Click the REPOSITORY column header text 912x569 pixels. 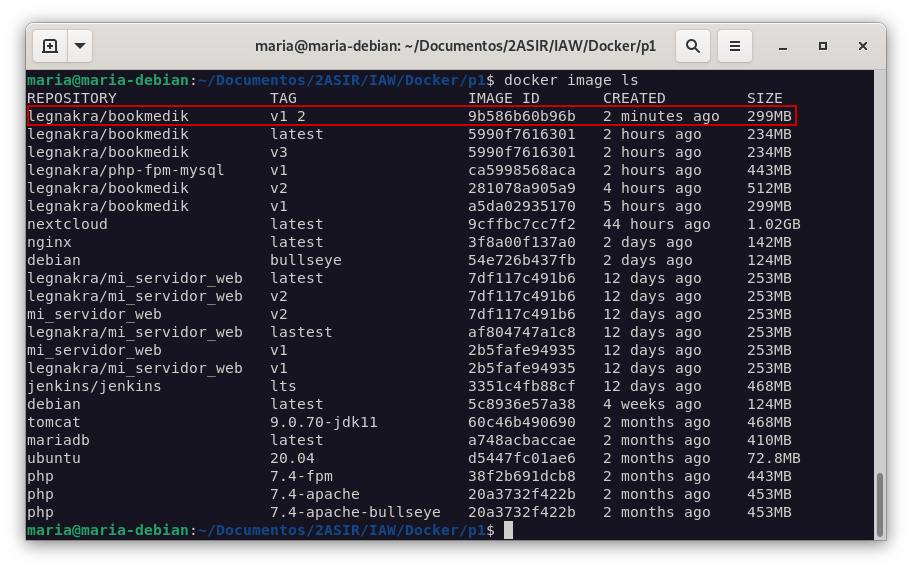click(x=71, y=98)
